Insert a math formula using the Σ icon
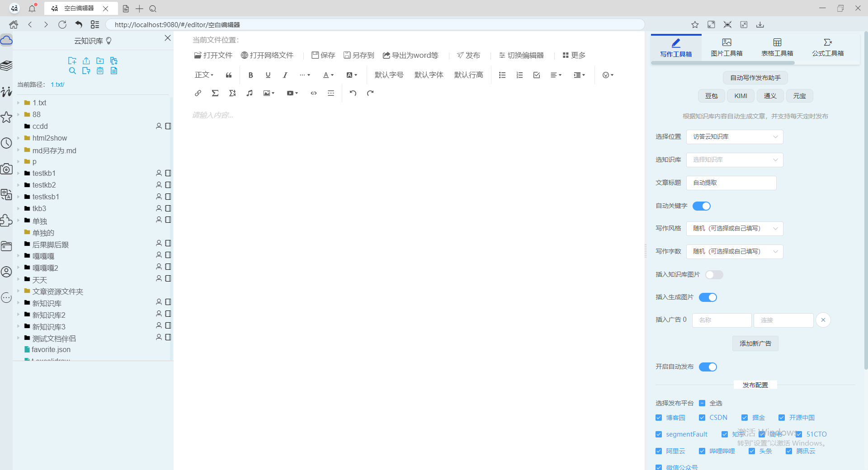Screen dimensions: 868x470 tap(215, 93)
